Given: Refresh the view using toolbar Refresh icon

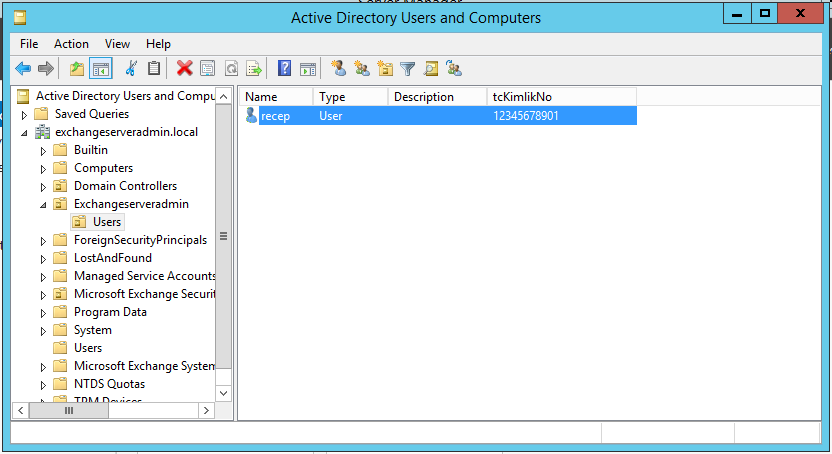Looking at the screenshot, I should click(231, 68).
